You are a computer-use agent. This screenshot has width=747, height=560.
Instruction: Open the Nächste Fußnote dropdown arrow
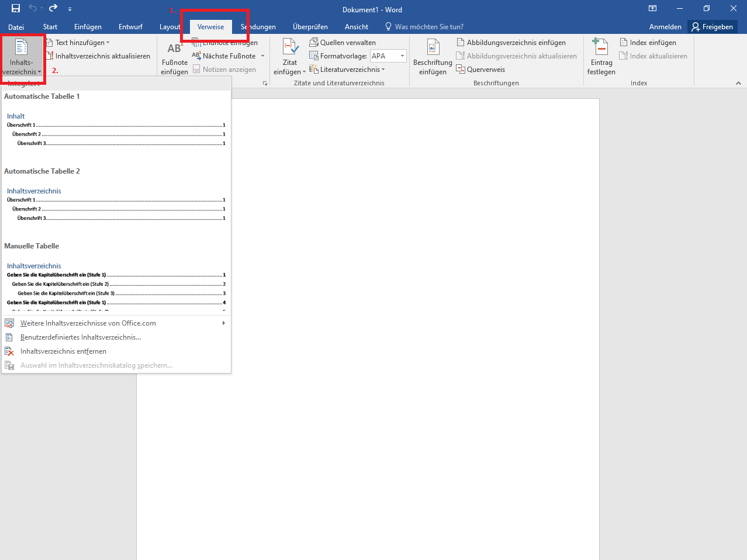point(262,56)
